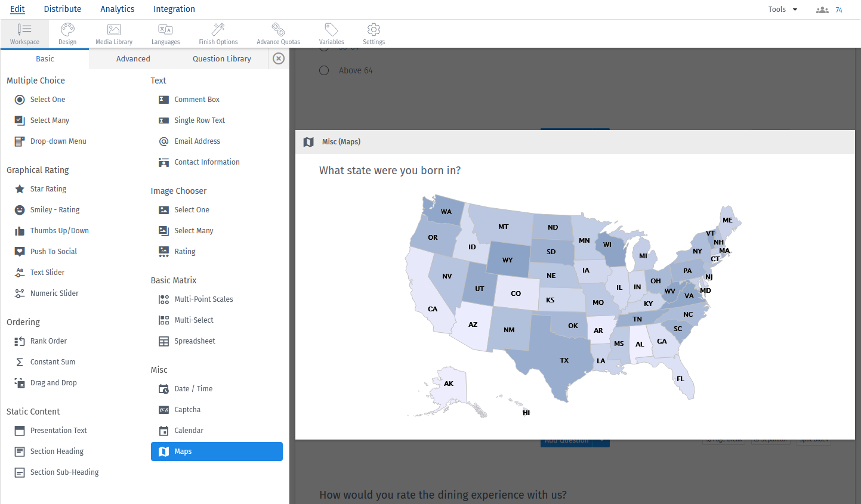Screen dimensions: 861x504
Task: Choose the Thumbs Up/Down question type
Action: point(59,230)
